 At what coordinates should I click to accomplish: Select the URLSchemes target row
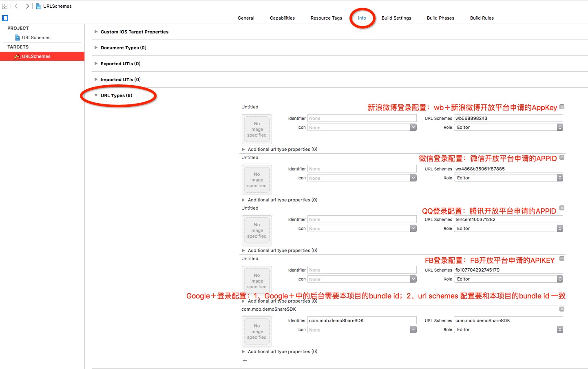(42, 56)
